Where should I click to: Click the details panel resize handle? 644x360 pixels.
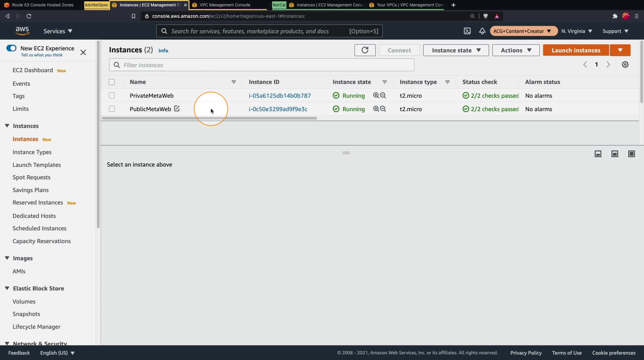[x=346, y=153]
